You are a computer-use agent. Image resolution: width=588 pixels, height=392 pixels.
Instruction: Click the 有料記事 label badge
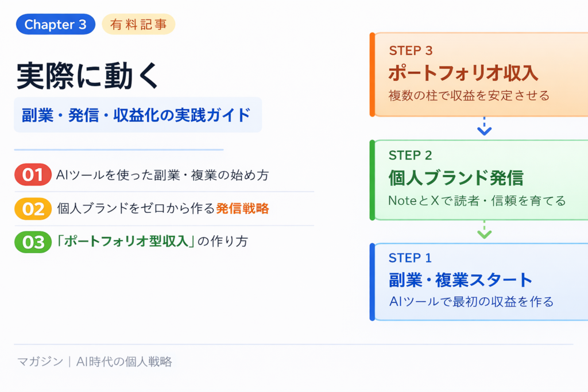point(138,25)
